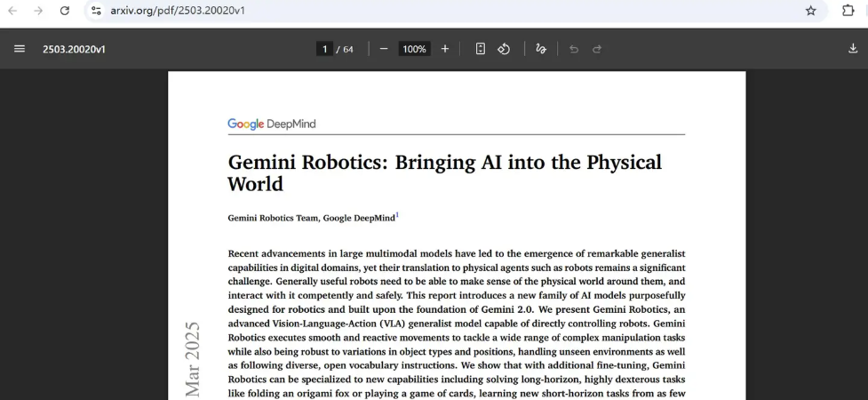868x400 pixels.
Task: View site information for arxiv.org
Action: (96, 11)
